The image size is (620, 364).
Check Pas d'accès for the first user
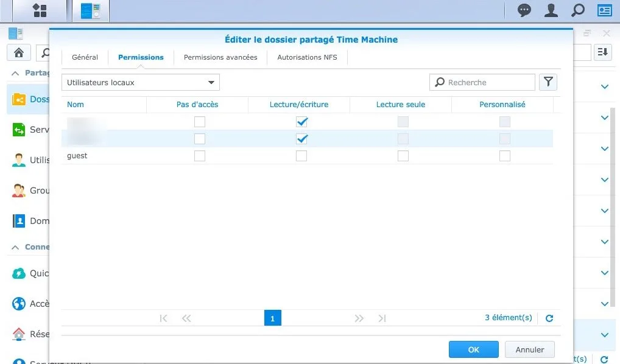click(200, 122)
